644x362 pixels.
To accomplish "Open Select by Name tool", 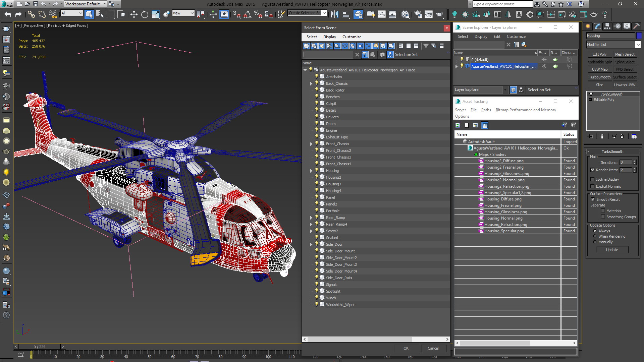I will coord(100,14).
